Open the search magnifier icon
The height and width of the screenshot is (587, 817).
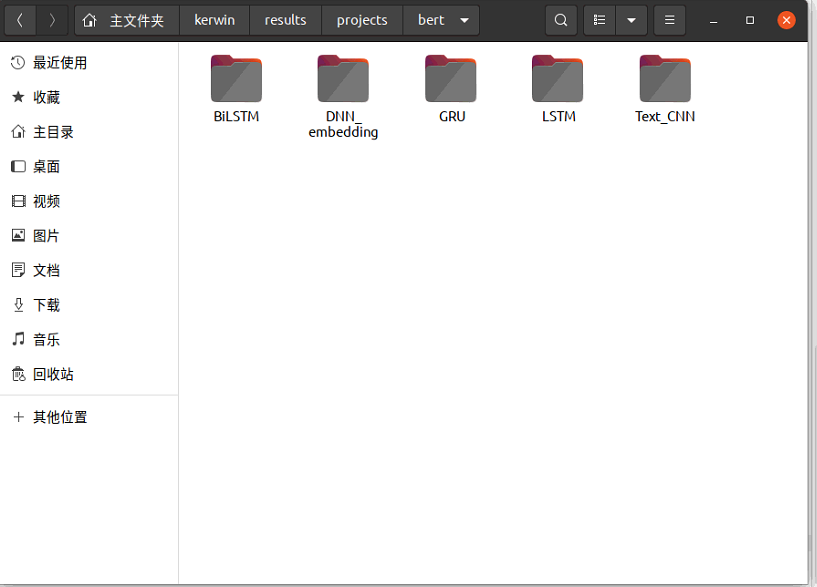[561, 20]
